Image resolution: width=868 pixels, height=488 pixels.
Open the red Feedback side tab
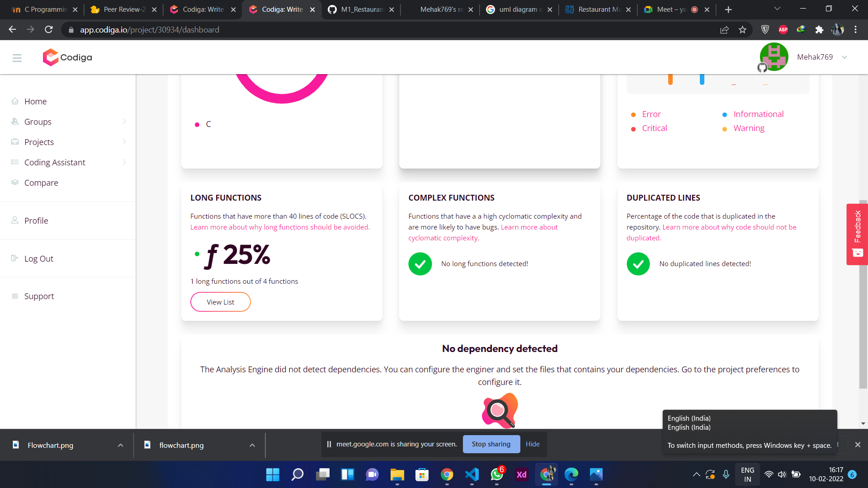pos(857,234)
